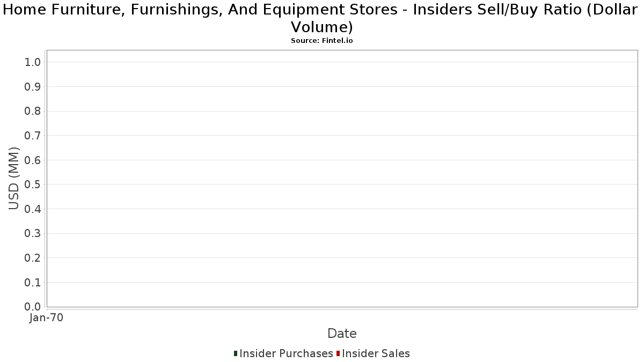644x362 pixels.
Task: Click the chart title text
Action: click(322, 18)
